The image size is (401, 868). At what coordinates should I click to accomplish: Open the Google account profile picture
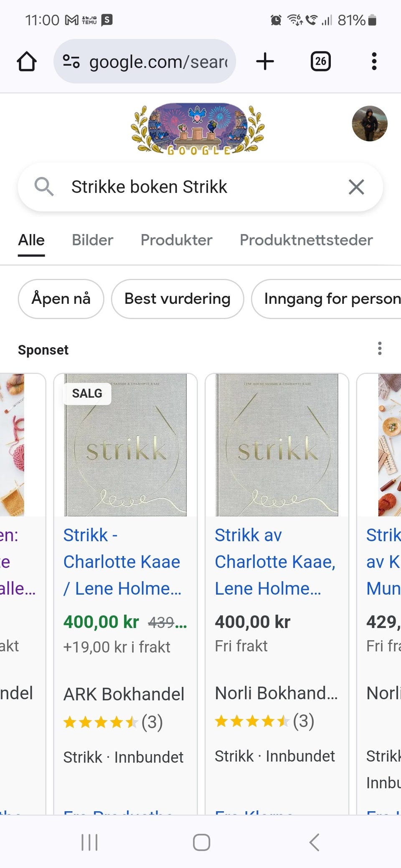point(370,124)
